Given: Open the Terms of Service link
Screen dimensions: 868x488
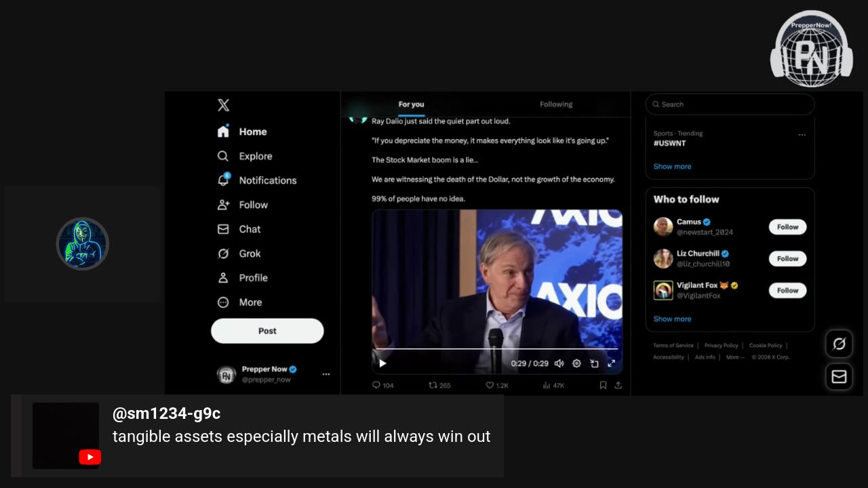Looking at the screenshot, I should 673,346.
